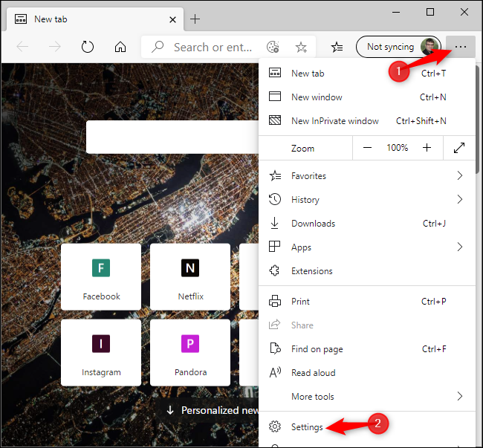Open the Netflix quick link tile
483x448 pixels.
190,277
